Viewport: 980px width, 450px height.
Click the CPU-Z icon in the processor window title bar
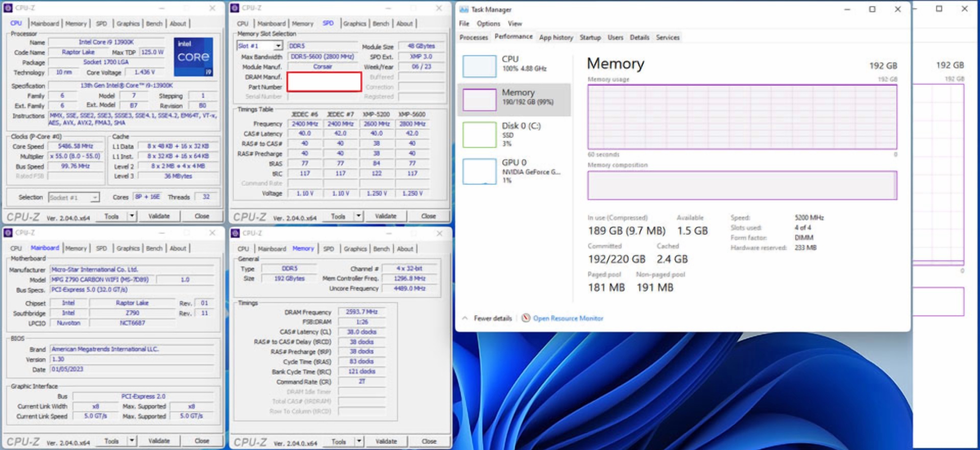[x=8, y=8]
